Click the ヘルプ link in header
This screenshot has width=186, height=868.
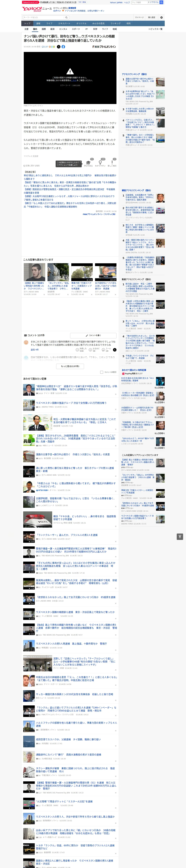coord(127,2)
